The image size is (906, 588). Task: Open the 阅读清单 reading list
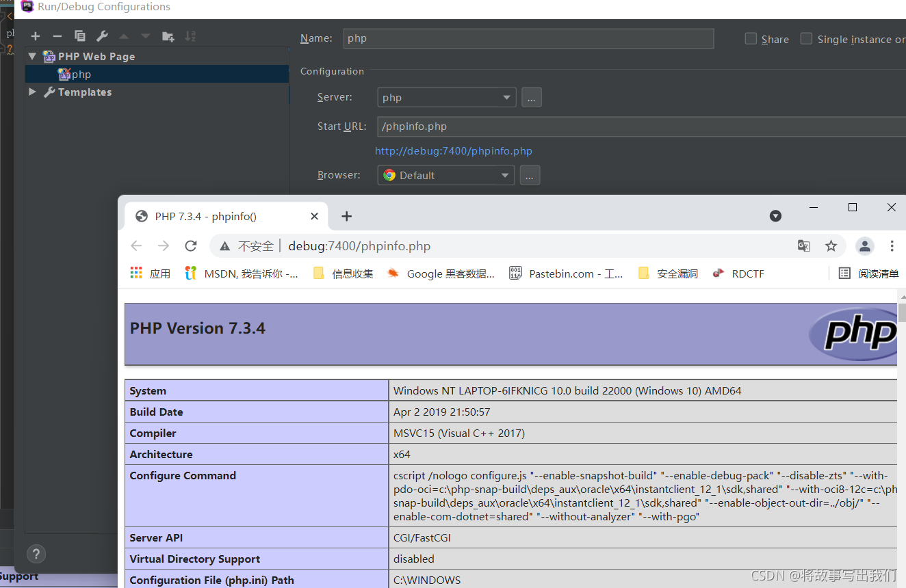click(x=869, y=273)
